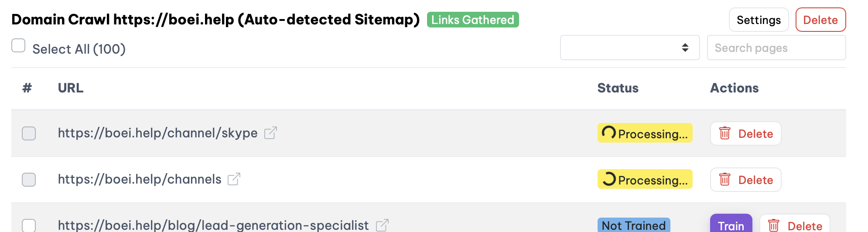868x232 pixels.
Task: Tick the lead-generation-specialist row checkbox
Action: 29,225
